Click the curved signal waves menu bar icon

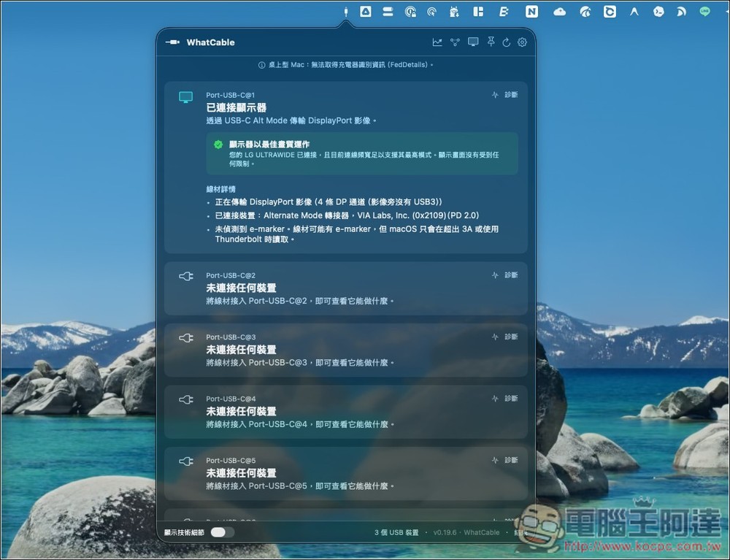pos(682,12)
